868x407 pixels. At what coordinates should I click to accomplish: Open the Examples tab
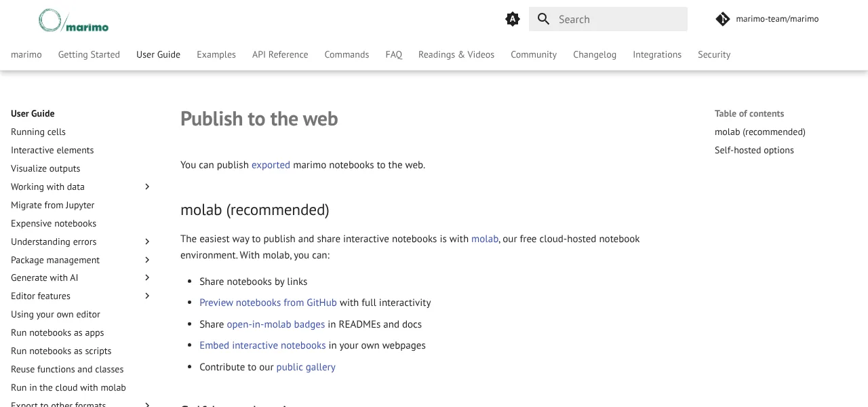pos(216,54)
